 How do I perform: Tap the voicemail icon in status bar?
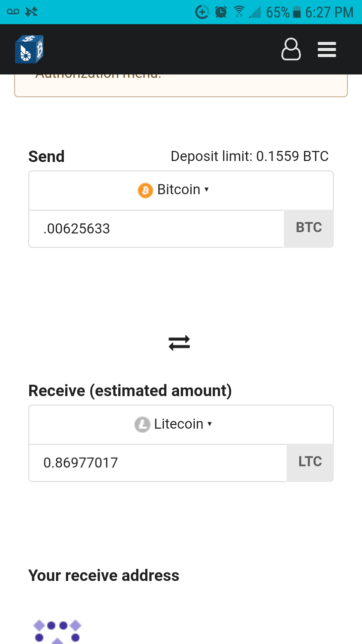13,12
